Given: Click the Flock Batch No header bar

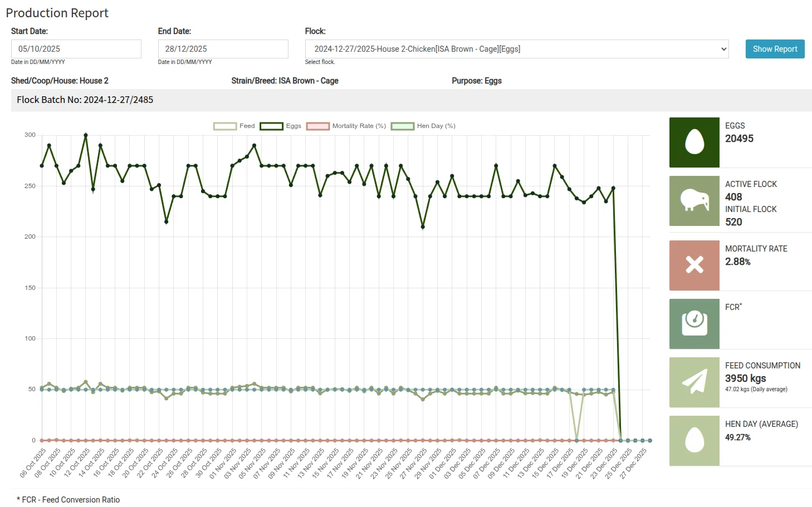Looking at the screenshot, I should (411, 100).
